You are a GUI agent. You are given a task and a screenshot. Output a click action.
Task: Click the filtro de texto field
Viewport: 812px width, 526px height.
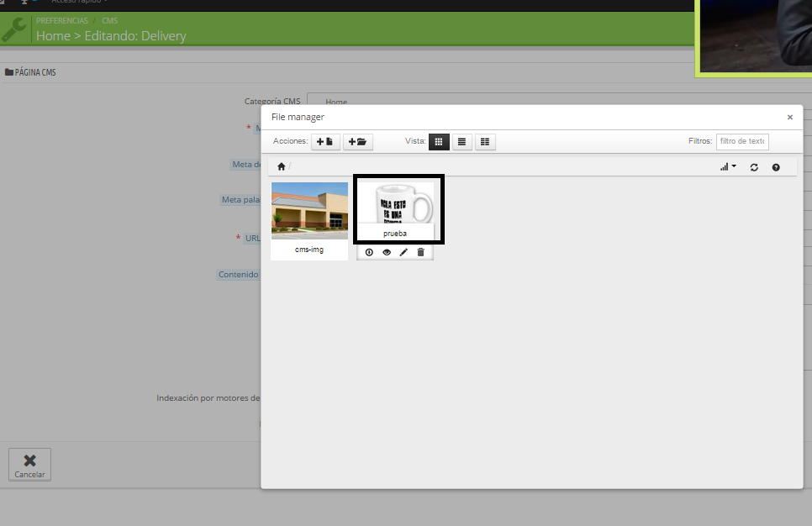point(742,141)
